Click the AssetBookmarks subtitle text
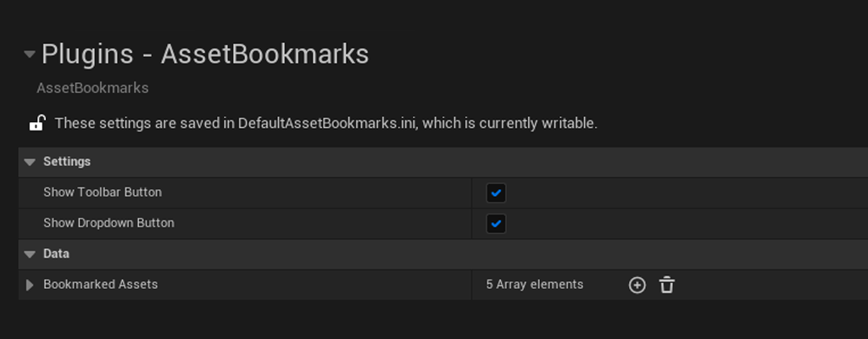The height and width of the screenshot is (339, 868). pyautogui.click(x=92, y=87)
